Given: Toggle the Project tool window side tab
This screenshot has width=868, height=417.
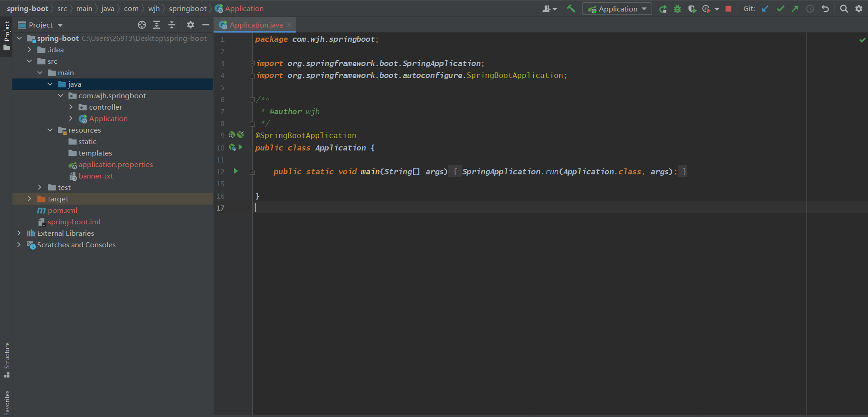Looking at the screenshot, I should [6, 36].
